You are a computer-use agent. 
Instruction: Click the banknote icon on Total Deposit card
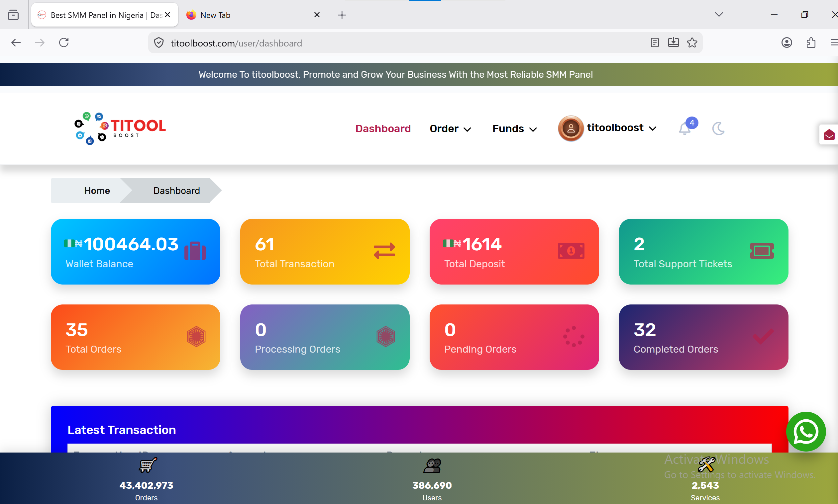(571, 251)
